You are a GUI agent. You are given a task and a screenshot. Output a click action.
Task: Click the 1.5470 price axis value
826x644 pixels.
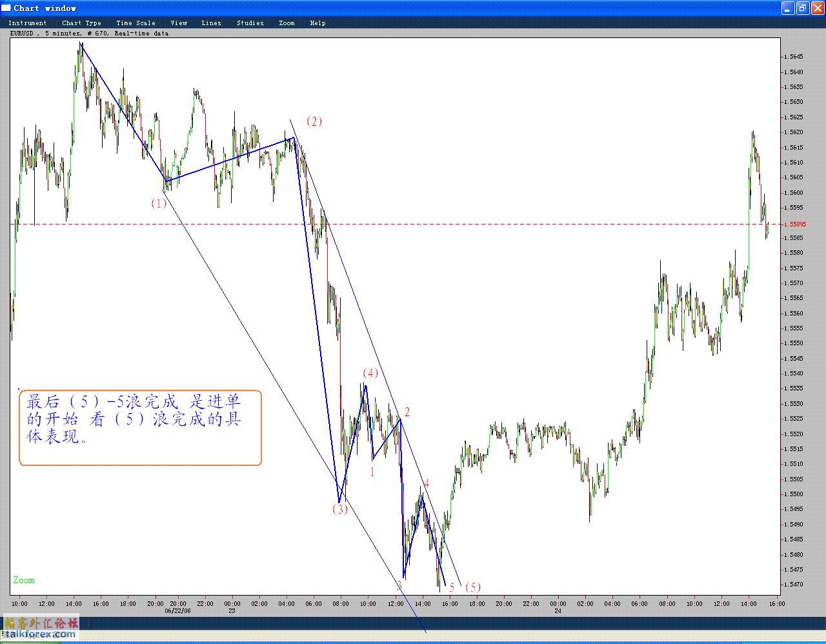[x=794, y=585]
